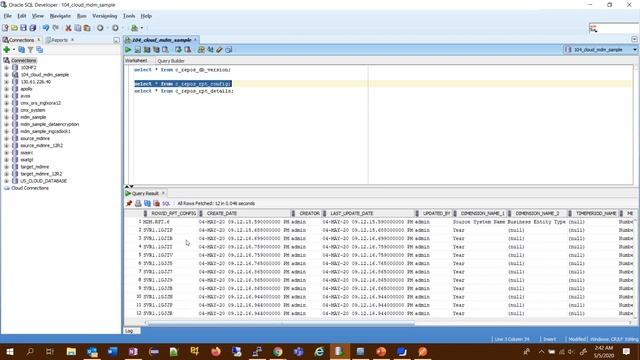Image resolution: width=640 pixels, height=360 pixels.
Task: Select the Worksheet tab
Action: coord(136,60)
